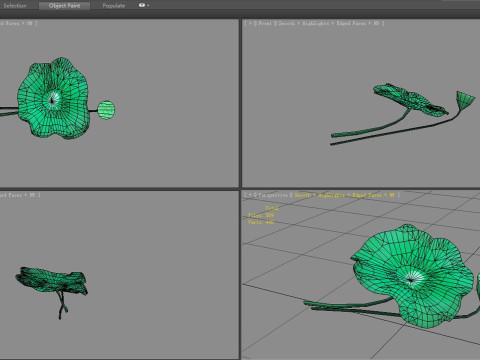480x360 pixels.
Task: Open the Object Paint ribbon tab
Action: tap(64, 6)
